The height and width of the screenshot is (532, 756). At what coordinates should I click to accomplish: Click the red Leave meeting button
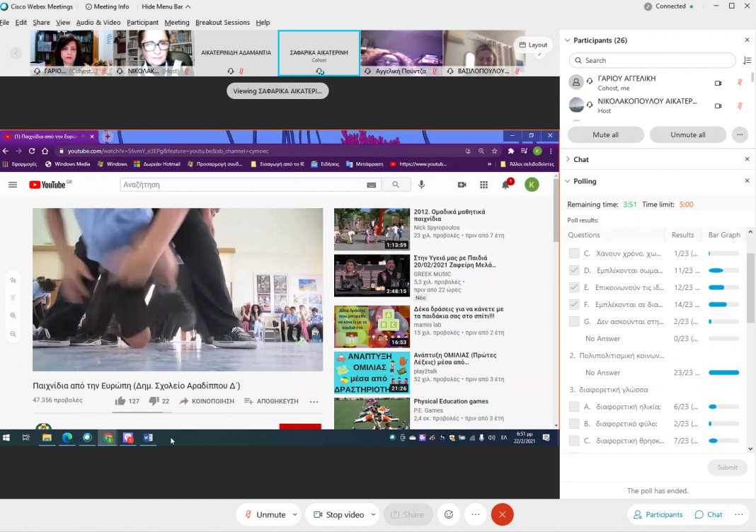502,514
